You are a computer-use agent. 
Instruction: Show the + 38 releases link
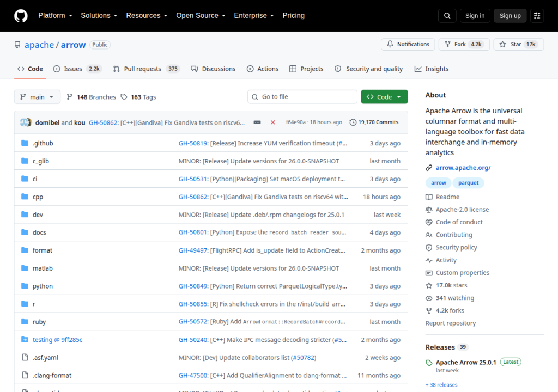(x=441, y=385)
